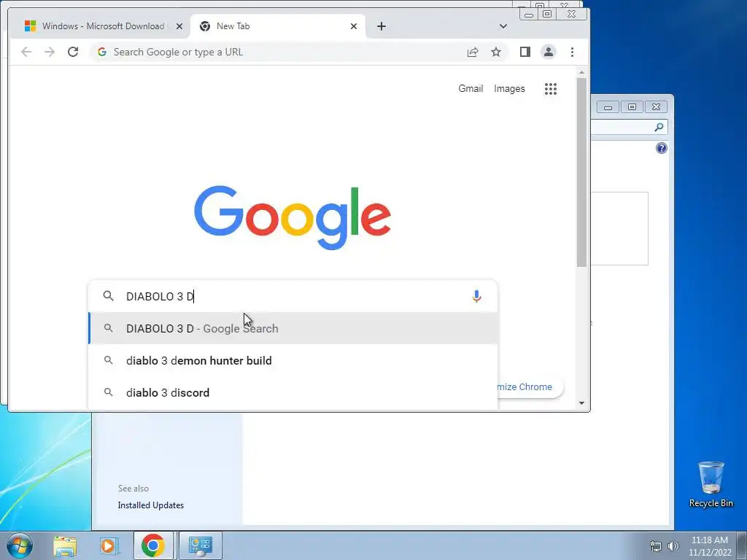
Task: Choose the 'DIABOLO 3 D - Google Search' suggestion
Action: (293, 329)
